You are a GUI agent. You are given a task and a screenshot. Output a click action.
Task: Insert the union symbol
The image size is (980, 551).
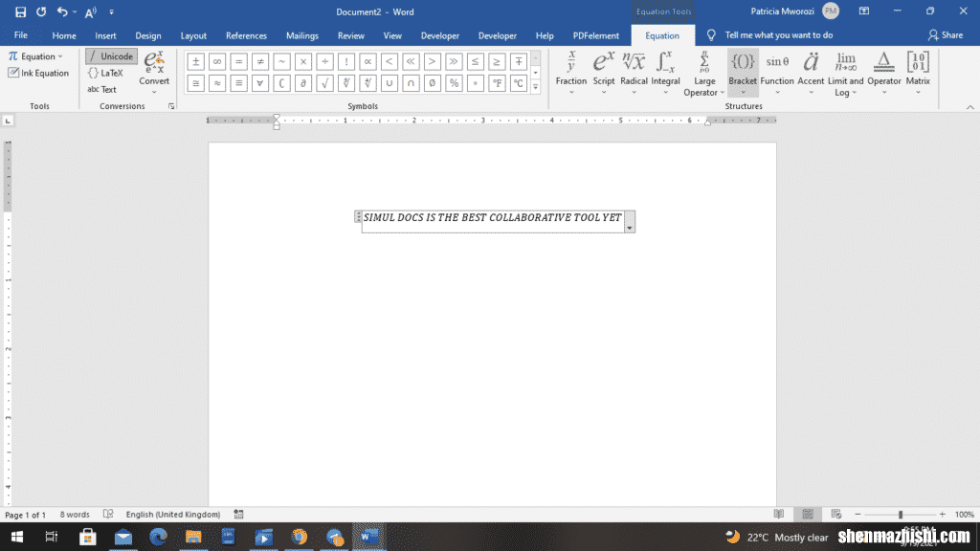[x=390, y=83]
